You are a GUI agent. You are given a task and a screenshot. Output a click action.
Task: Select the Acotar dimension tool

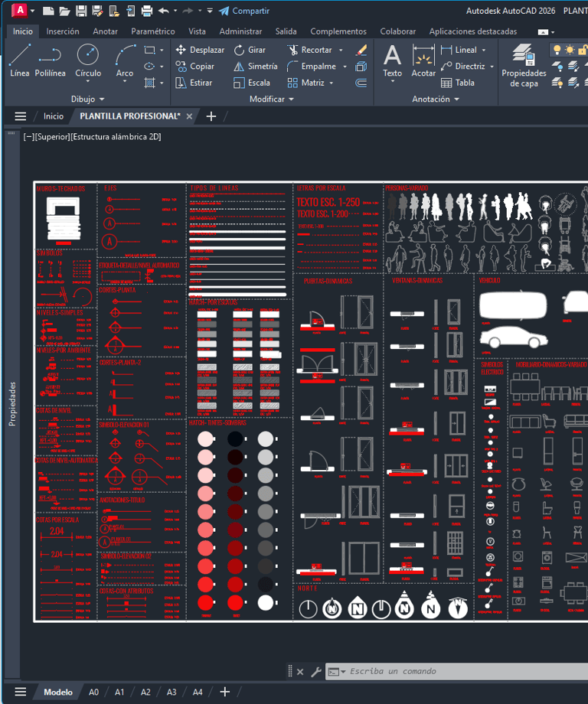[423, 60]
